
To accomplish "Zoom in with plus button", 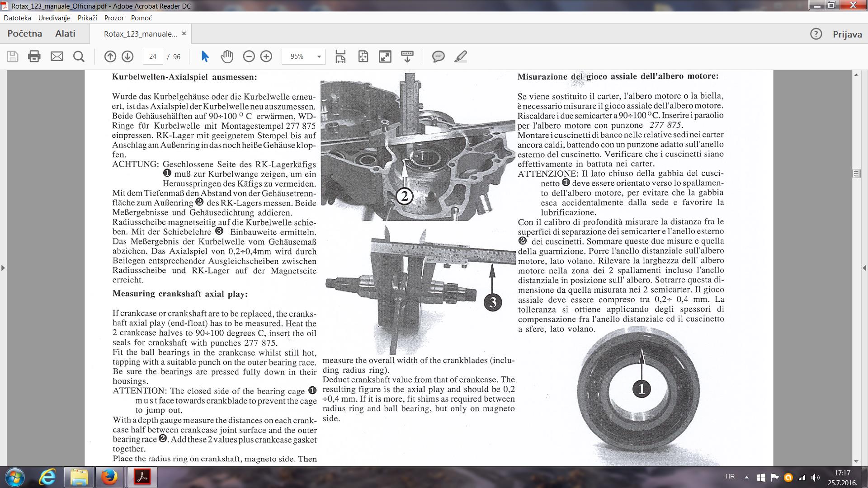I will click(x=266, y=56).
